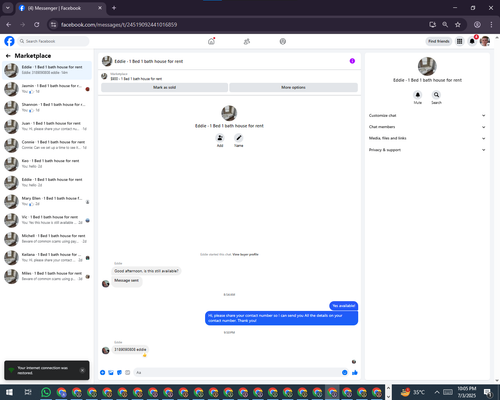Open Juan conversation in list
Viewport: 500px width, 400px height.
[47, 126]
